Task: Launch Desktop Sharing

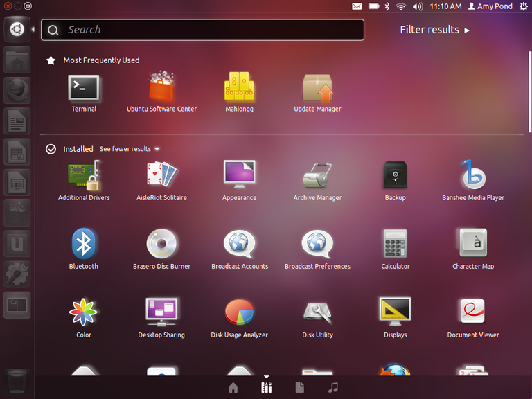Action: point(161,312)
